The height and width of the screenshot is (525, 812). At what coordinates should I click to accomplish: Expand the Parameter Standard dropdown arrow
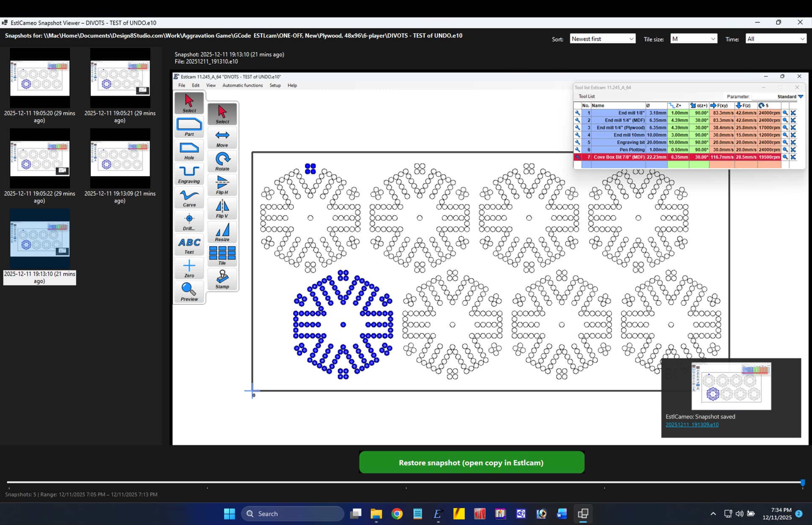[801, 96]
